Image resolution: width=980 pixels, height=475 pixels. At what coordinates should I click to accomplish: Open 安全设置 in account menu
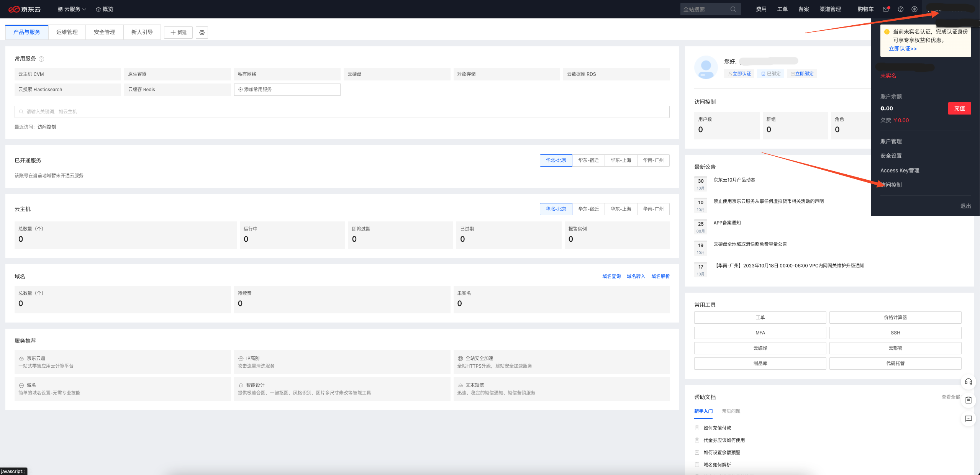[x=891, y=156]
